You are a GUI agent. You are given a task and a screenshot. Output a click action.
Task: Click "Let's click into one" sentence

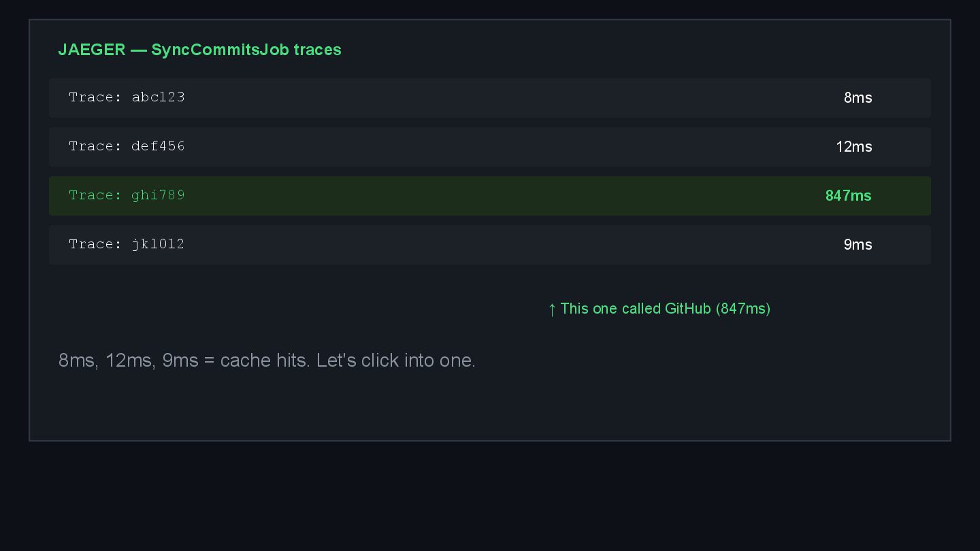pos(395,361)
